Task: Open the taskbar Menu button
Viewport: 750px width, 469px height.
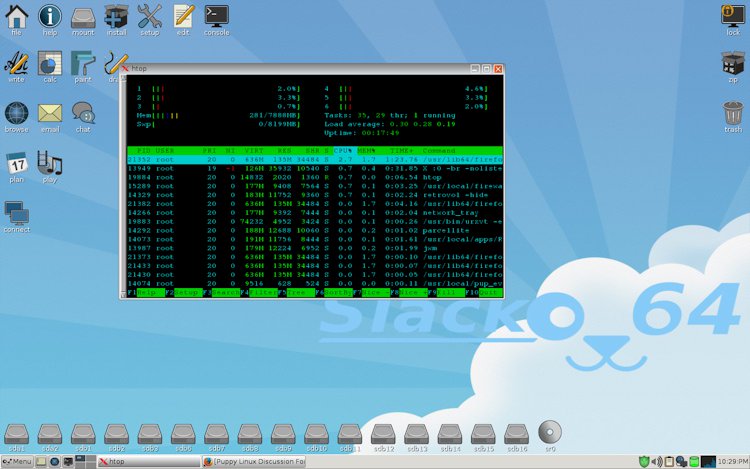Action: [x=17, y=462]
